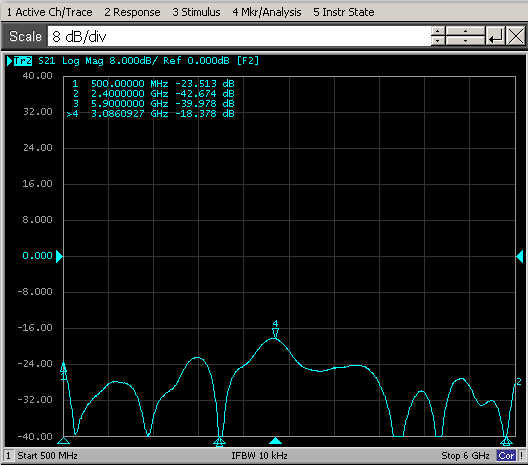The height and width of the screenshot is (465, 528).
Task: Click the [F2] indicator in trace header
Action: click(x=248, y=61)
